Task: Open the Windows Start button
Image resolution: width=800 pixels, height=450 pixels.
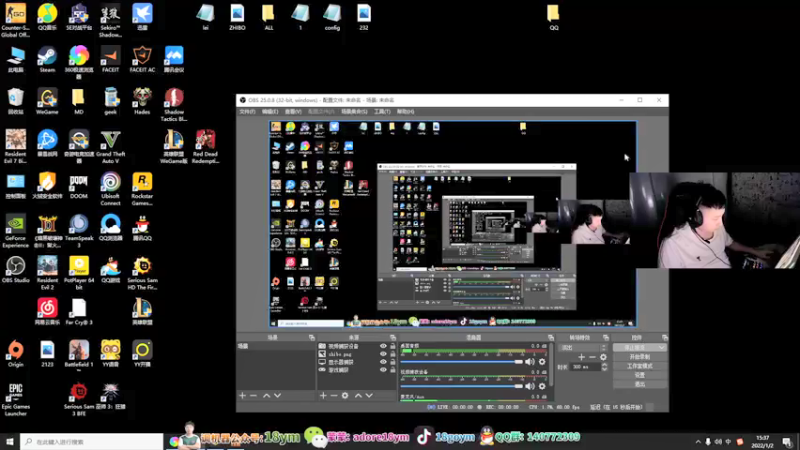Action: (10, 441)
